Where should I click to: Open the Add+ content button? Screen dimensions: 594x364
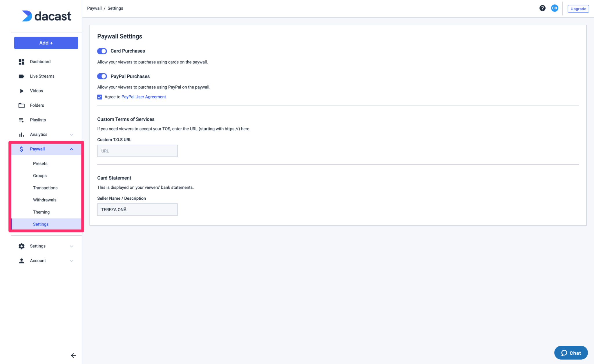[46, 43]
